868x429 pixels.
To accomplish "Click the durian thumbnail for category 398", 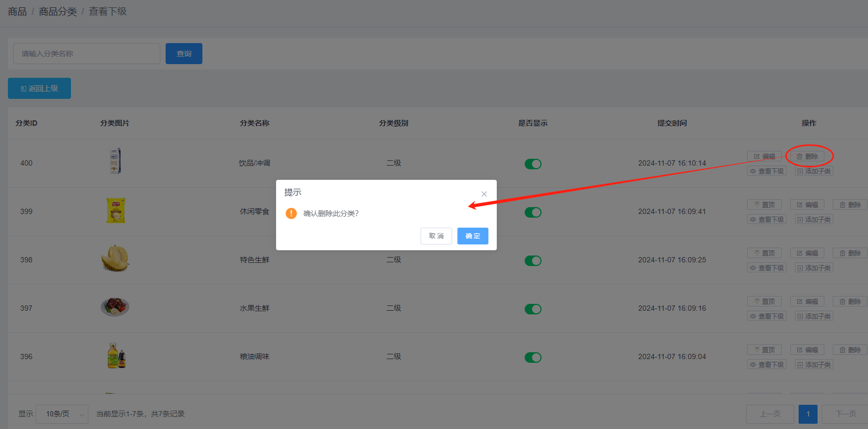I will pos(115,259).
